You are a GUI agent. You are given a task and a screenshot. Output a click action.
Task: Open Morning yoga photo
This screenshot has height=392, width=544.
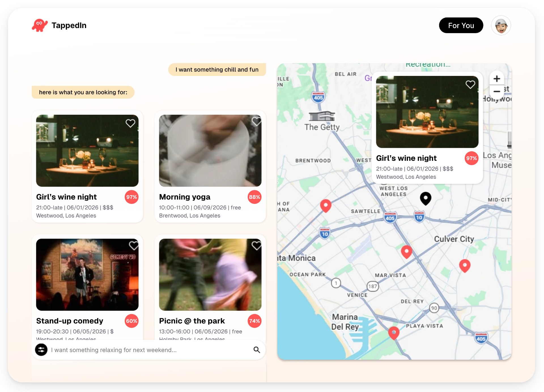coord(210,151)
